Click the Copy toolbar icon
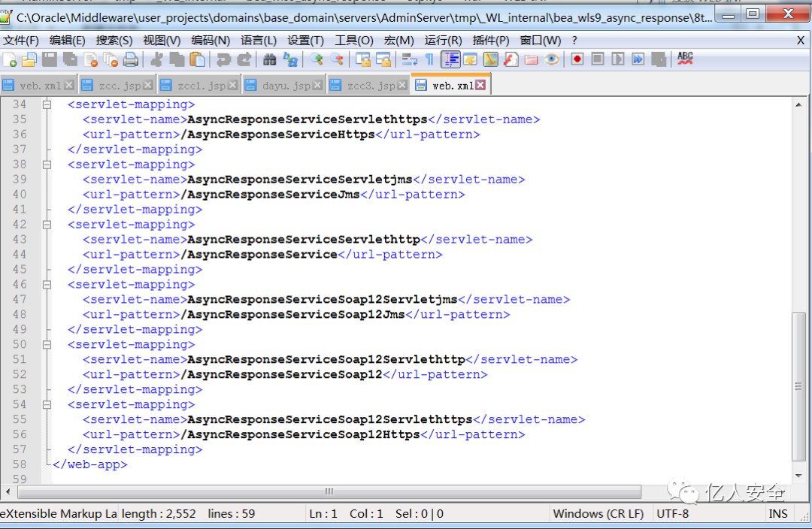Viewport: 812px width, 529px height. (177, 59)
